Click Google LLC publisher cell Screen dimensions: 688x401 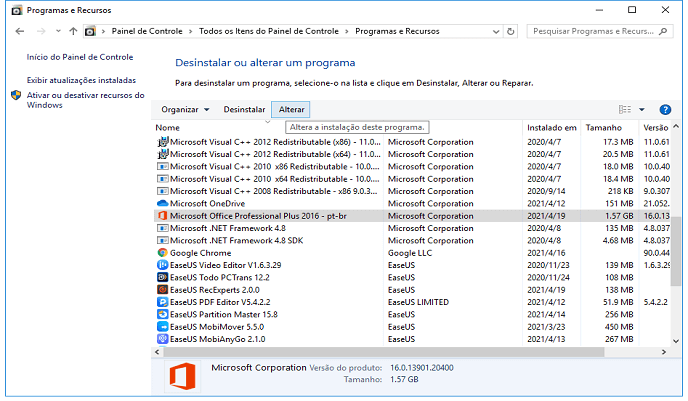410,253
